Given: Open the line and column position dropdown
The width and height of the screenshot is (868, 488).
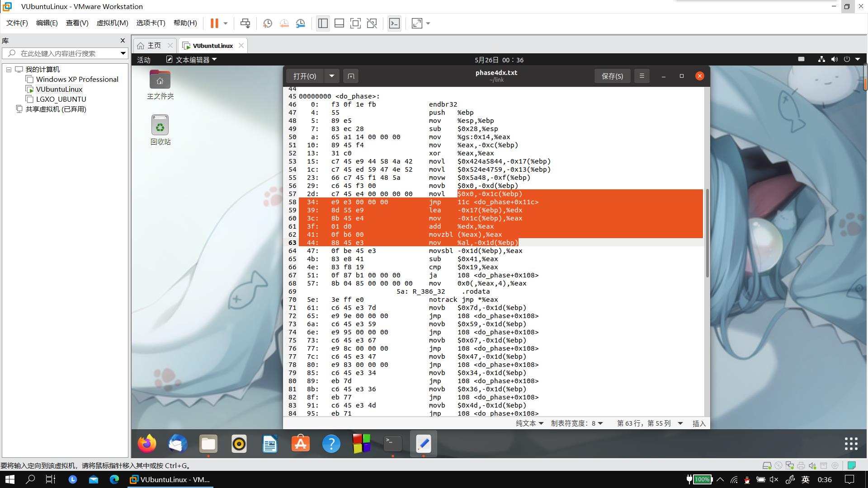Looking at the screenshot, I should point(650,423).
